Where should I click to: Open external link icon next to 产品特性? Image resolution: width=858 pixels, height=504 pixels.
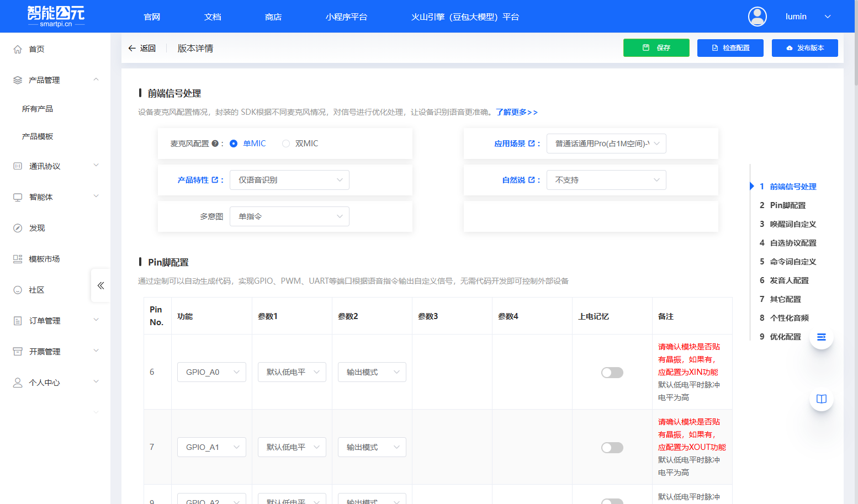tap(215, 180)
